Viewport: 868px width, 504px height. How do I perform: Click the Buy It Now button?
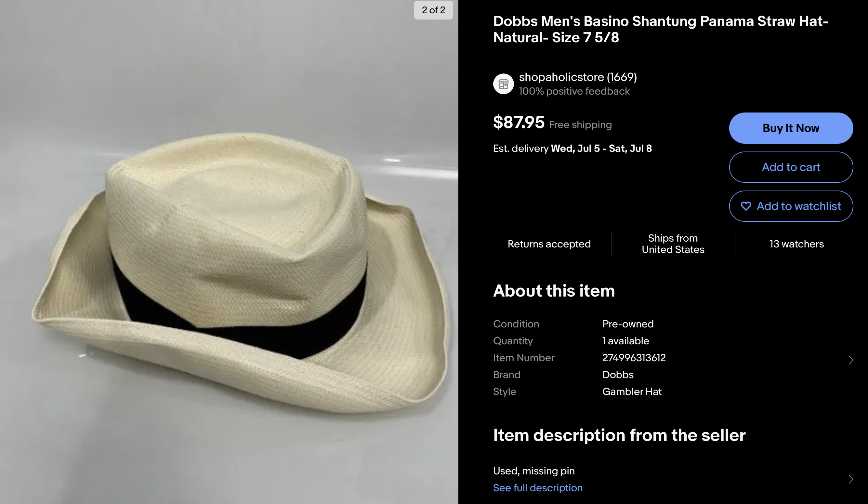(791, 128)
